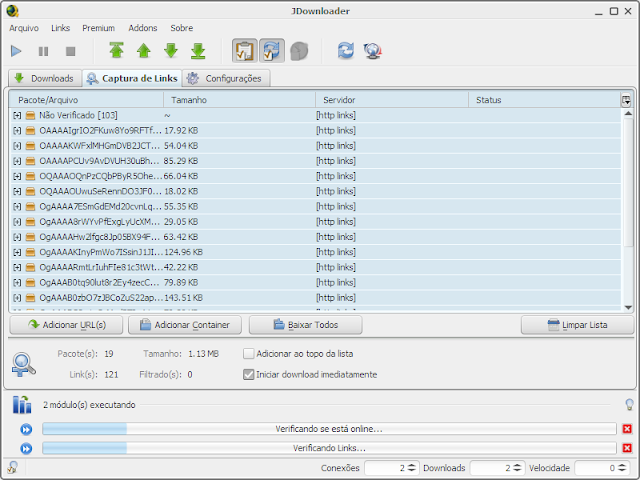Sort by Pacote/Arquivo column header
The height and width of the screenshot is (480, 640).
point(86,100)
